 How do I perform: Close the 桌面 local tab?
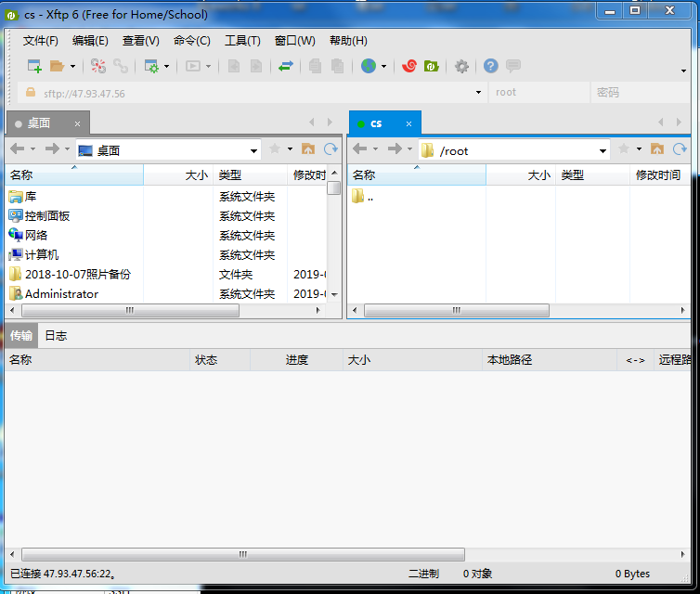[x=78, y=123]
